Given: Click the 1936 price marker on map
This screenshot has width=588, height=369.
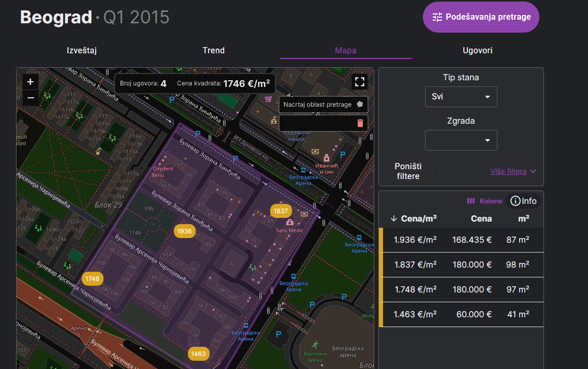Looking at the screenshot, I should [x=184, y=231].
